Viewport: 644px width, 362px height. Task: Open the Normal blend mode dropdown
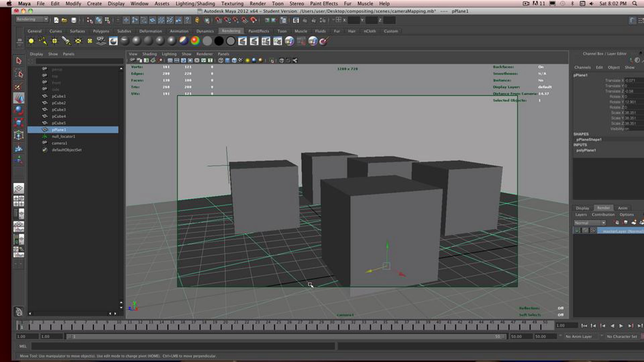[x=590, y=223]
